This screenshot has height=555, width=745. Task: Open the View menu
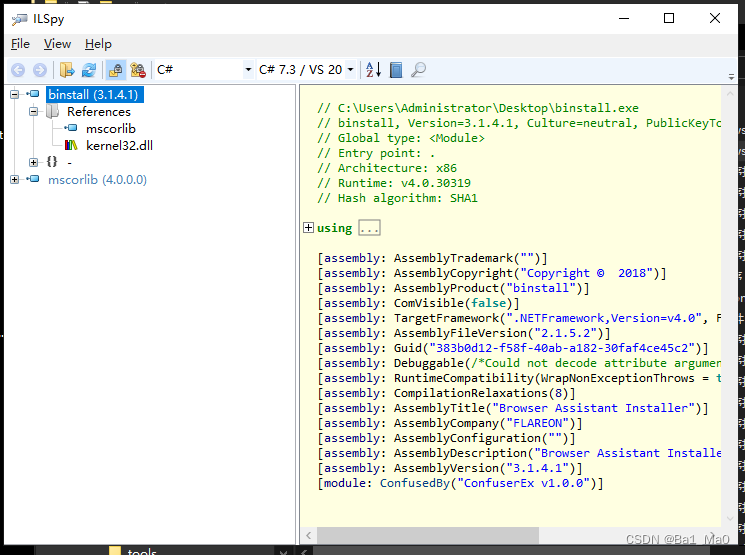coord(57,44)
